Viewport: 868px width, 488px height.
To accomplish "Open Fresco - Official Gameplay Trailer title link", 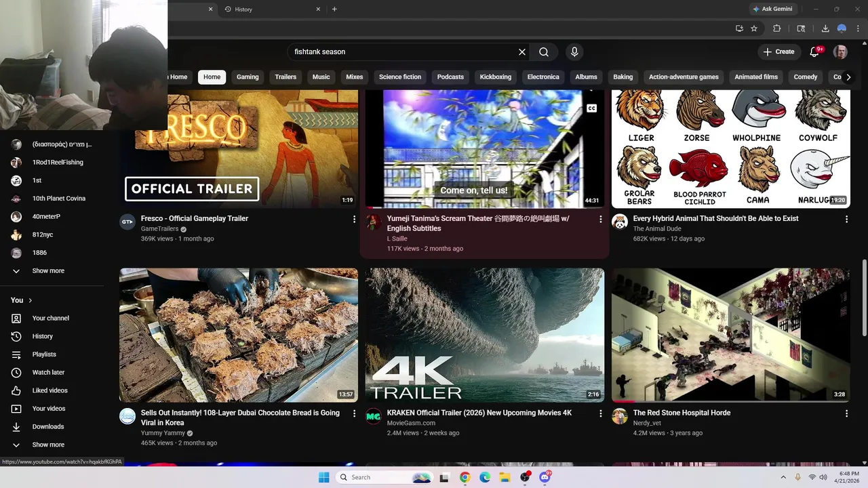I will 195,218.
